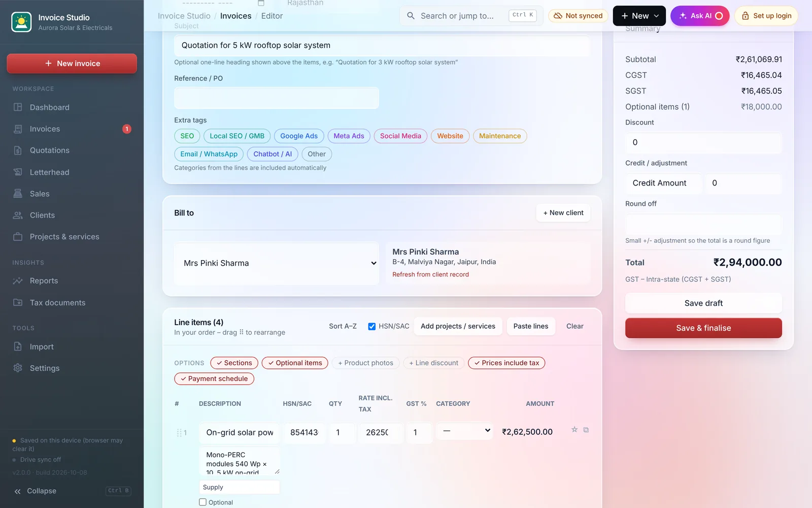Go to the Letterhead section icon
Image resolution: width=812 pixels, height=508 pixels.
coord(18,172)
